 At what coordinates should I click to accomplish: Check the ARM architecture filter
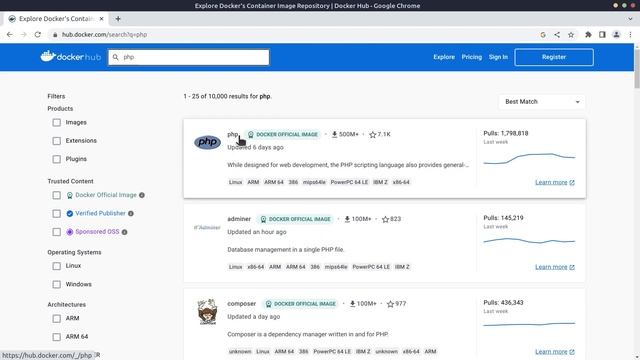57,318
